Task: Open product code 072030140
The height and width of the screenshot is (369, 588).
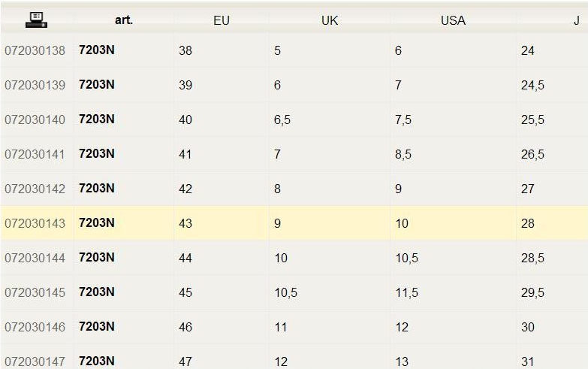Action: (x=35, y=119)
